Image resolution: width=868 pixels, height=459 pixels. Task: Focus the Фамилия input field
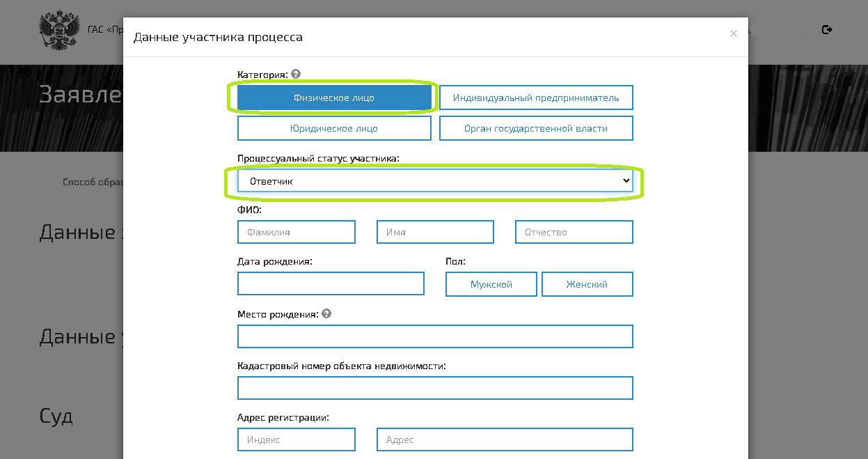click(x=297, y=232)
